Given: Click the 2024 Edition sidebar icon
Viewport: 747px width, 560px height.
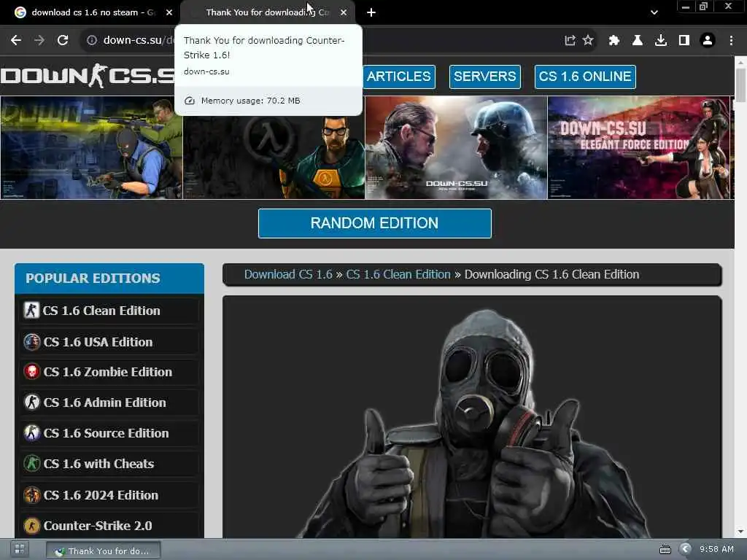Looking at the screenshot, I should 32,495.
